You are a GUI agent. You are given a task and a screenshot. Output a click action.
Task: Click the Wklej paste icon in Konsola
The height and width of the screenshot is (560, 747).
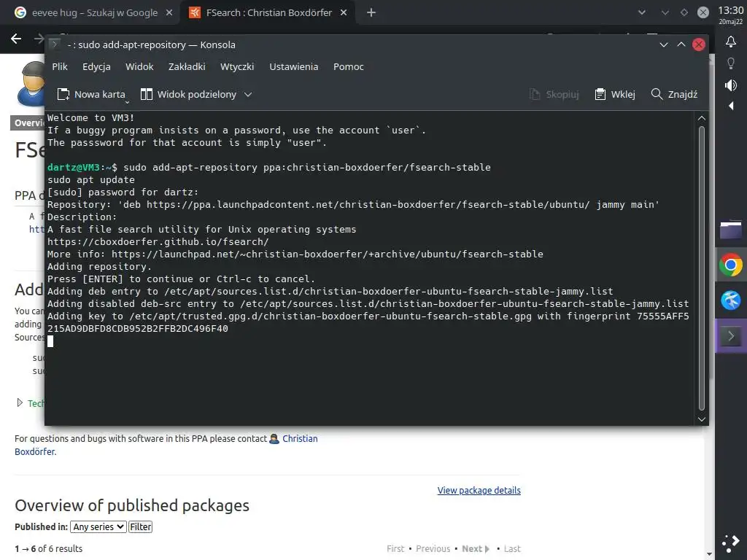(x=600, y=94)
